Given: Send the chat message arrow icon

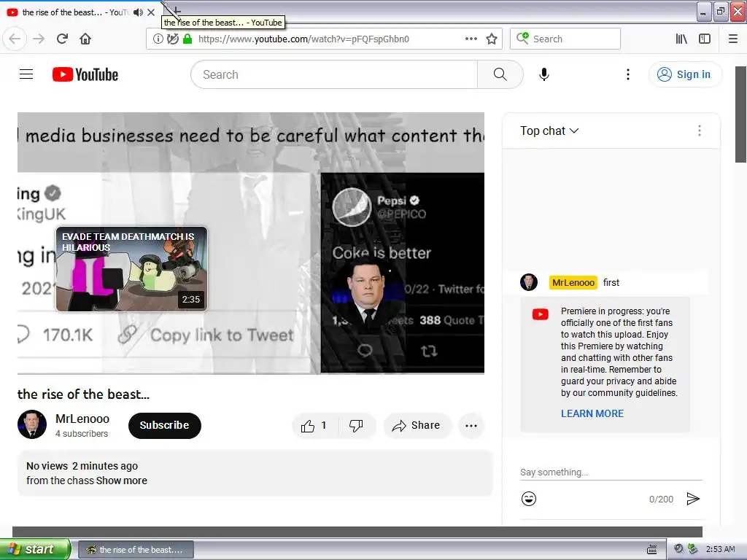Looking at the screenshot, I should point(693,499).
